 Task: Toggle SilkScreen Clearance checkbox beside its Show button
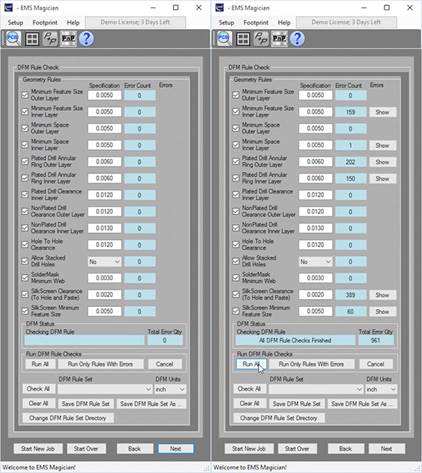click(x=236, y=294)
